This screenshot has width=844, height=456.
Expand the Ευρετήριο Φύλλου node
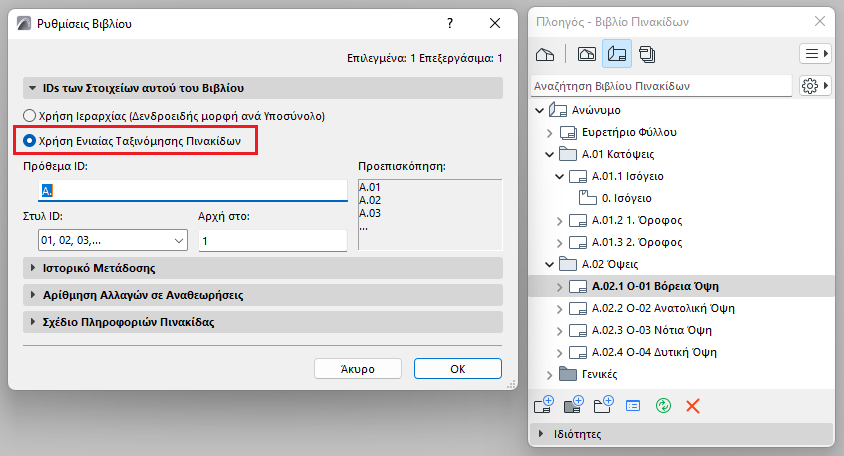pyautogui.click(x=550, y=132)
